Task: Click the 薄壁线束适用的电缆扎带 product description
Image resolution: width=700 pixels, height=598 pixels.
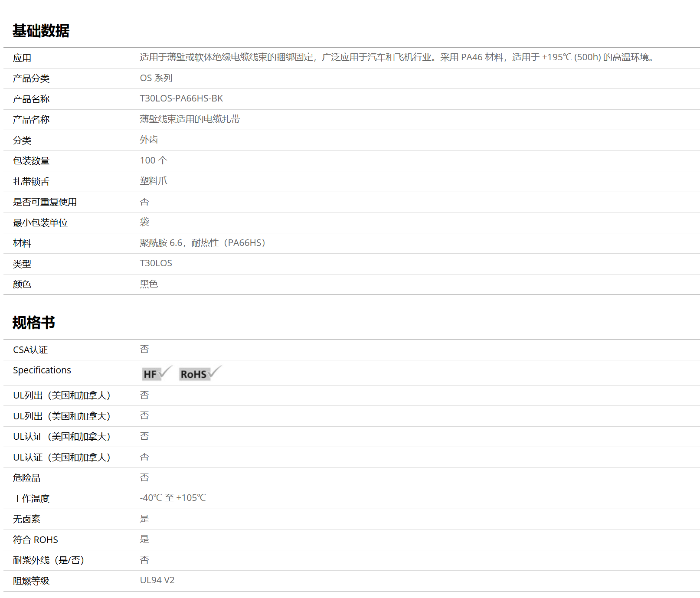Action: [190, 119]
